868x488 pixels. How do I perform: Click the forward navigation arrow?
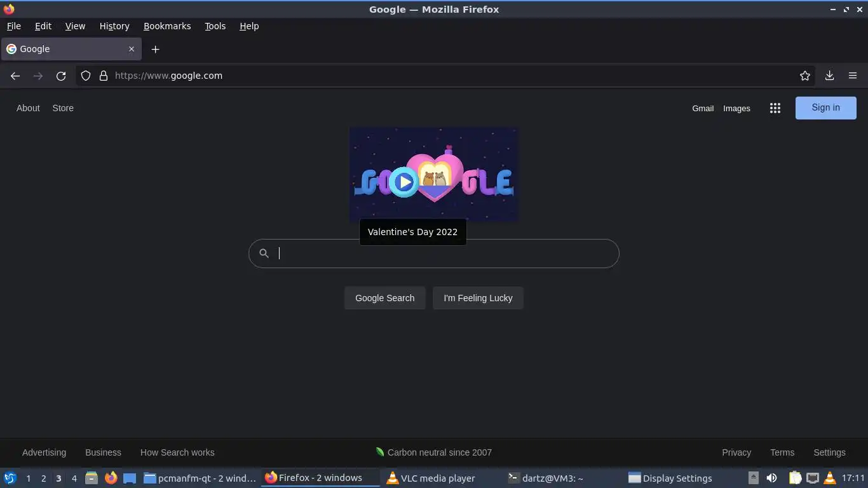(38, 76)
